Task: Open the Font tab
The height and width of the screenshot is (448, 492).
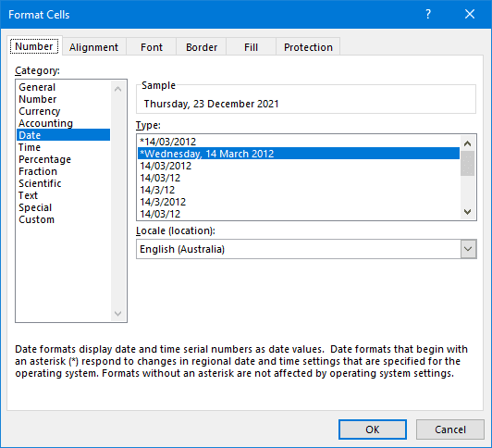Action: [152, 47]
